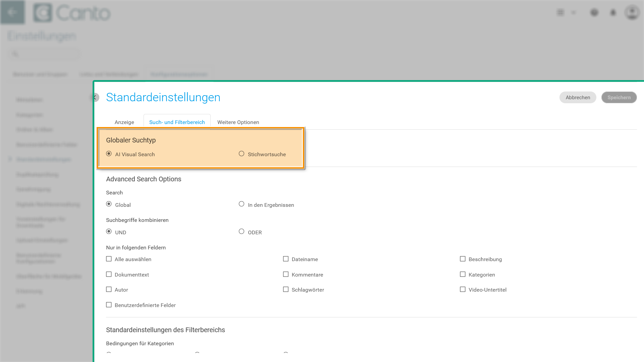
Task: Check the Alle auswählen checkbox
Action: (x=109, y=259)
